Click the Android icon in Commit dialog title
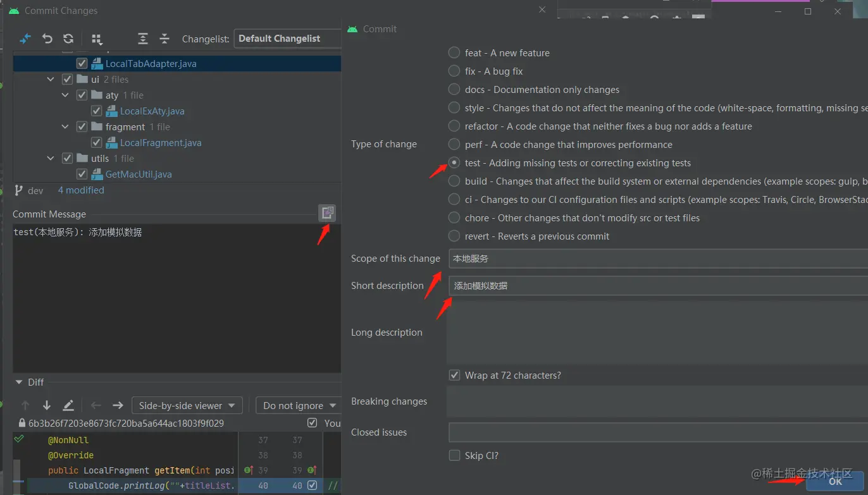Image resolution: width=868 pixels, height=495 pixels. (352, 29)
